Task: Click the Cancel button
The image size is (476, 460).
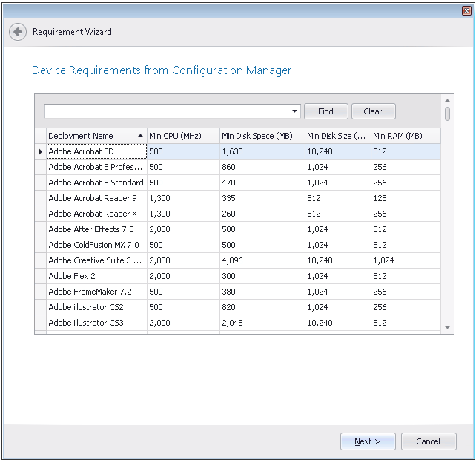Action: click(428, 441)
